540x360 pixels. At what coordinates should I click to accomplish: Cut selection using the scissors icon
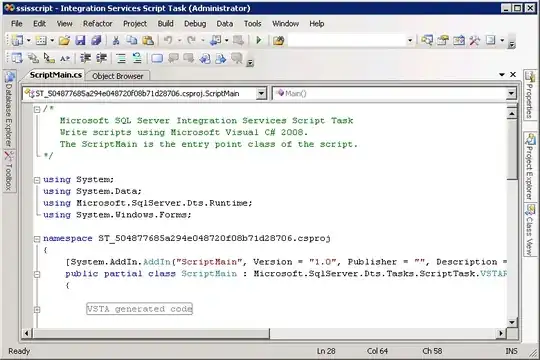tap(116, 41)
